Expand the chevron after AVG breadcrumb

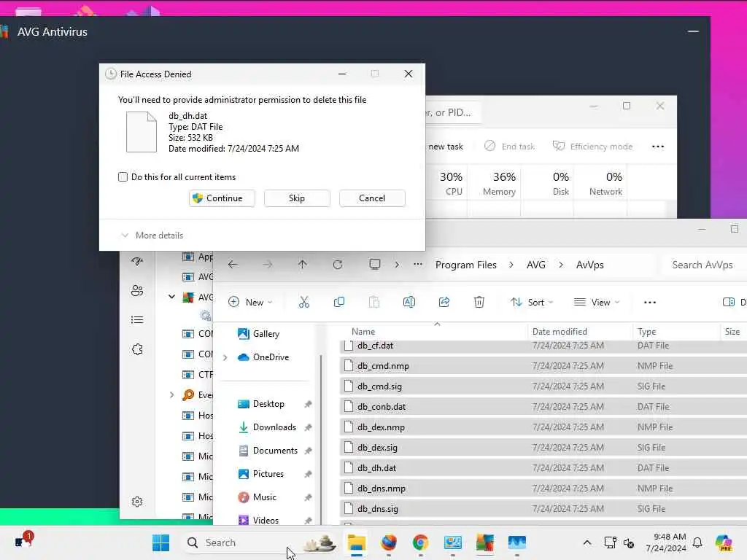point(561,265)
